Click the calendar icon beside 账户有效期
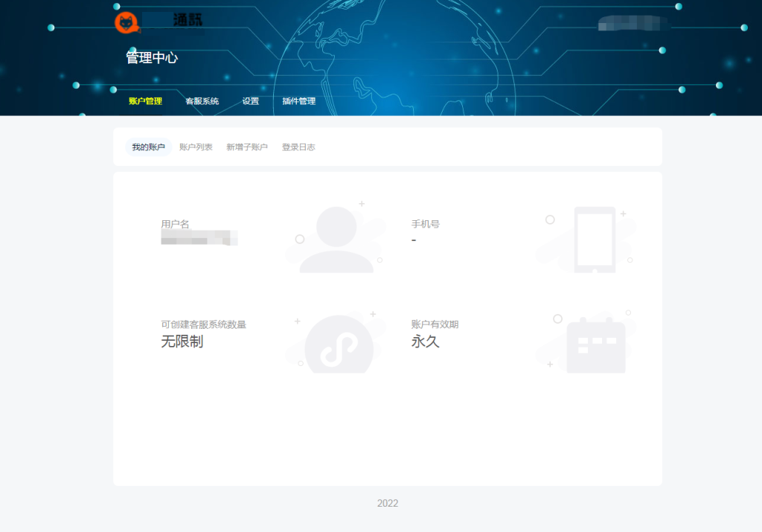The height and width of the screenshot is (532, 762). tap(595, 345)
